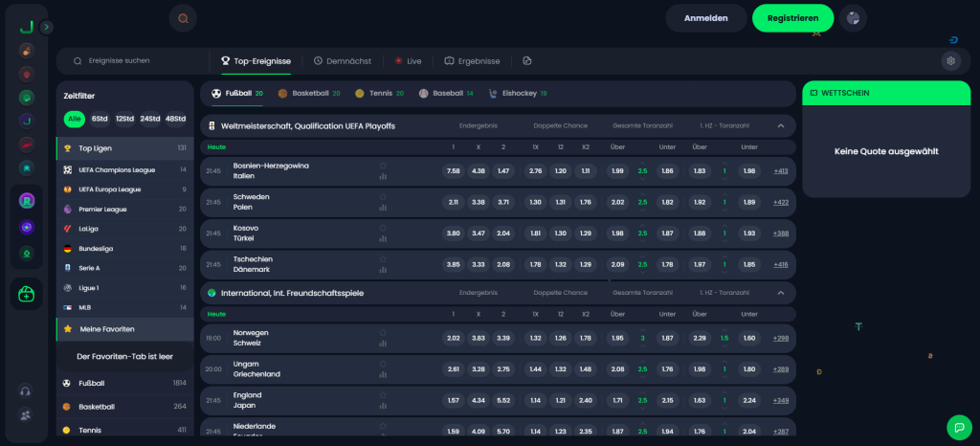The height and width of the screenshot is (446, 980).
Task: Click the Ereignisse suchen search field
Action: point(134,60)
